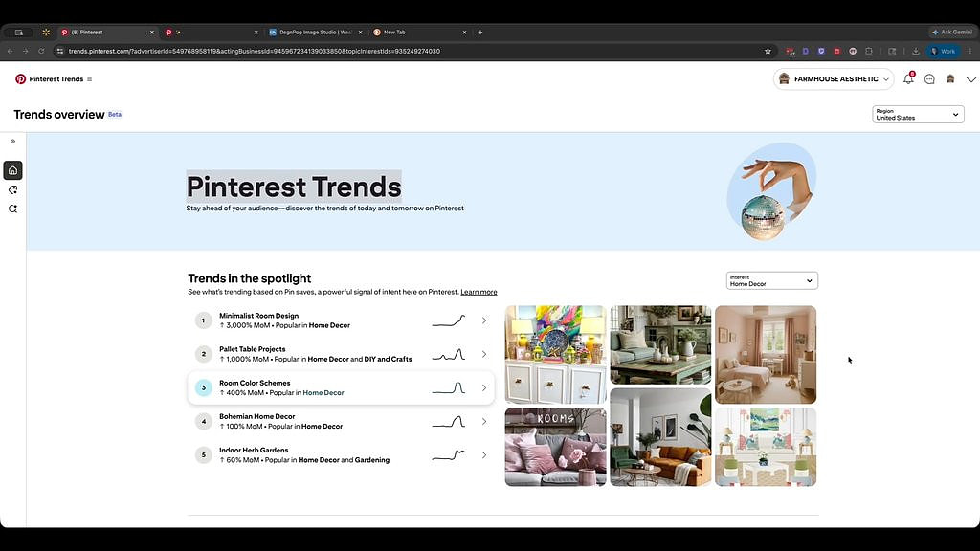Image resolution: width=980 pixels, height=551 pixels.
Task: Bookmark this page with the star icon
Action: [768, 52]
